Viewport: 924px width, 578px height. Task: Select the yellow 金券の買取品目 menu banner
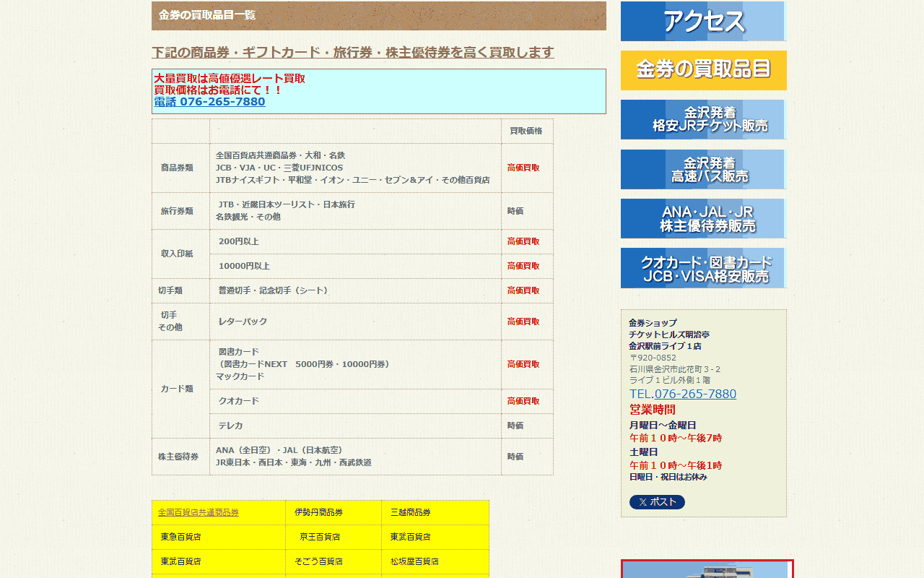703,70
